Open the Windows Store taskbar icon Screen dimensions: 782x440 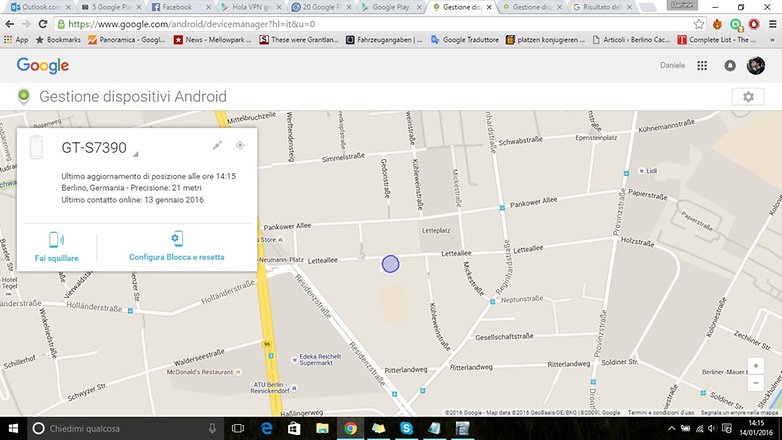(294, 429)
